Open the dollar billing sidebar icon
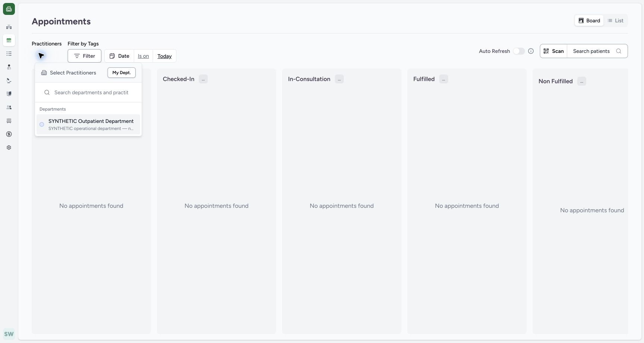This screenshot has width=644, height=343. point(9,134)
